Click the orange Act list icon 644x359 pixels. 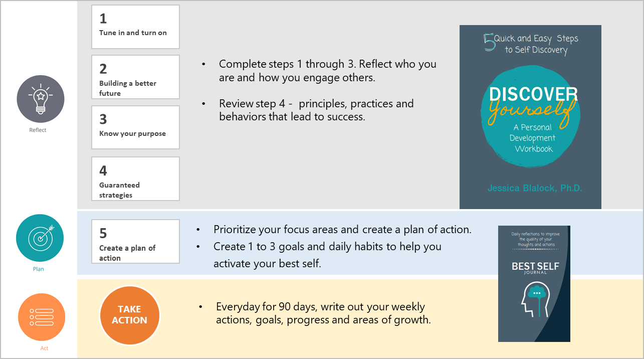coord(42,317)
